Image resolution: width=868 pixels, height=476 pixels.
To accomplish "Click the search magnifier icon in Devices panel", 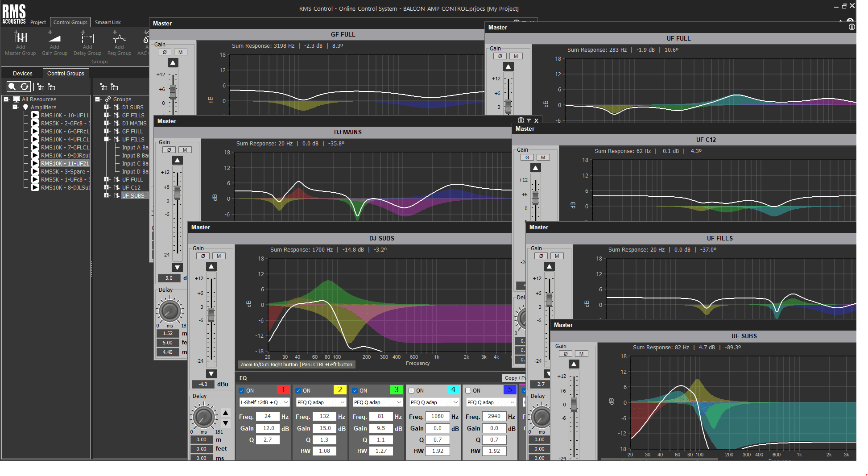I will point(12,87).
